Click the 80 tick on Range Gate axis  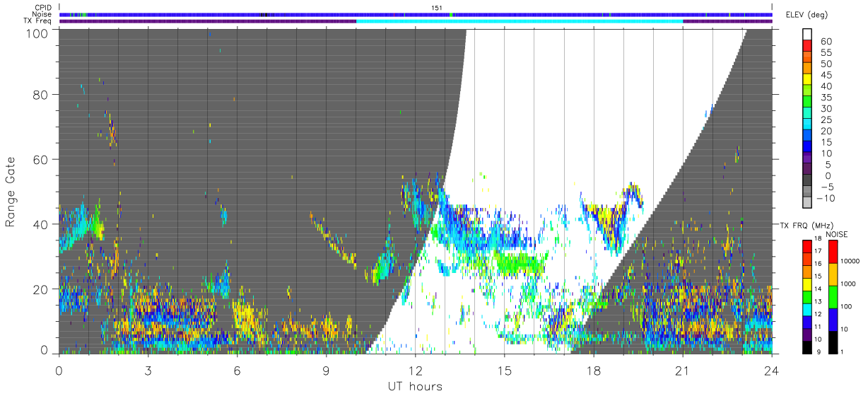42,95
